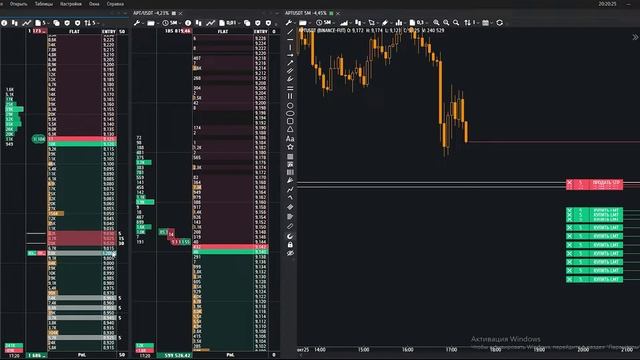Select the Aa text annotation tool

290,139
